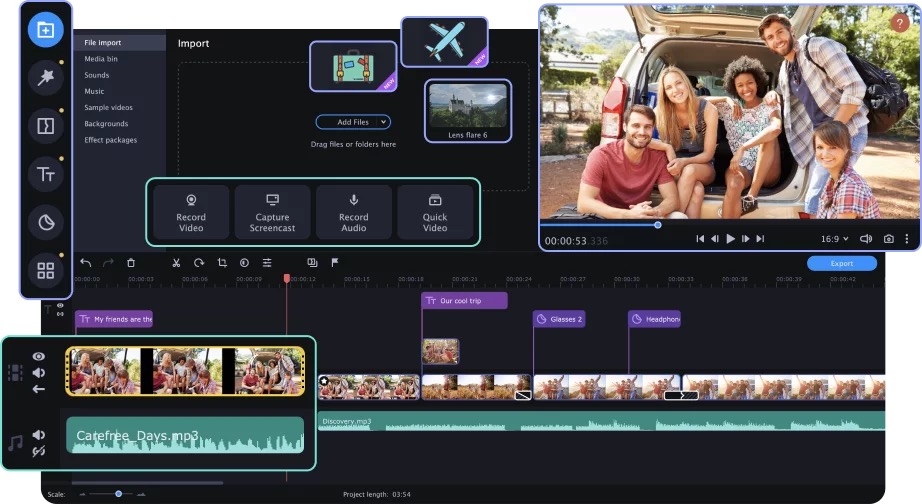The image size is (922, 504).
Task: Rotate clip using the rotate icon
Action: 199,263
